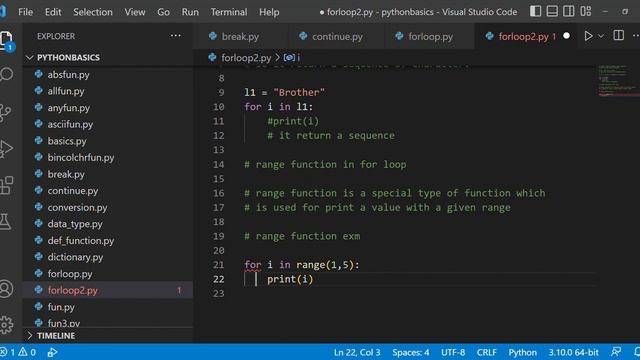Click line number 22 in gutter
Screen dimensions: 640x360
[218, 279]
